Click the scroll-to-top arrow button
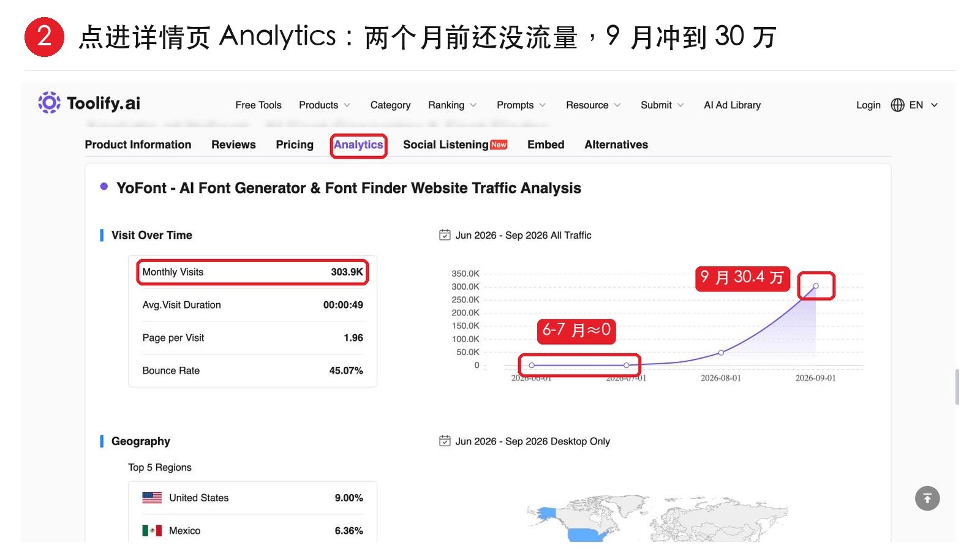The image size is (980, 551). [x=927, y=498]
